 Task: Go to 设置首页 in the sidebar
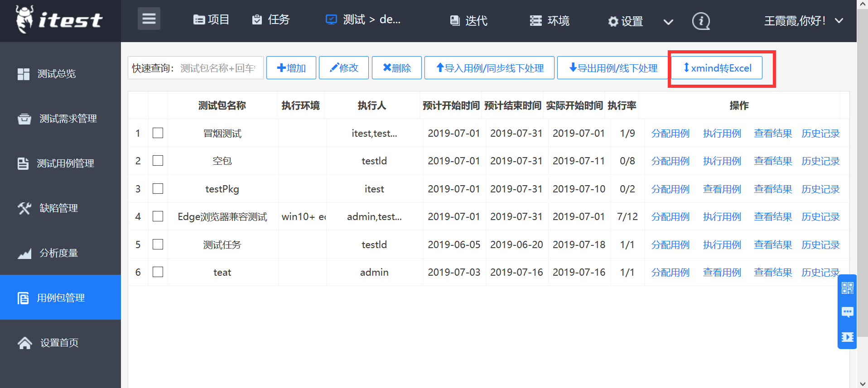tap(60, 343)
